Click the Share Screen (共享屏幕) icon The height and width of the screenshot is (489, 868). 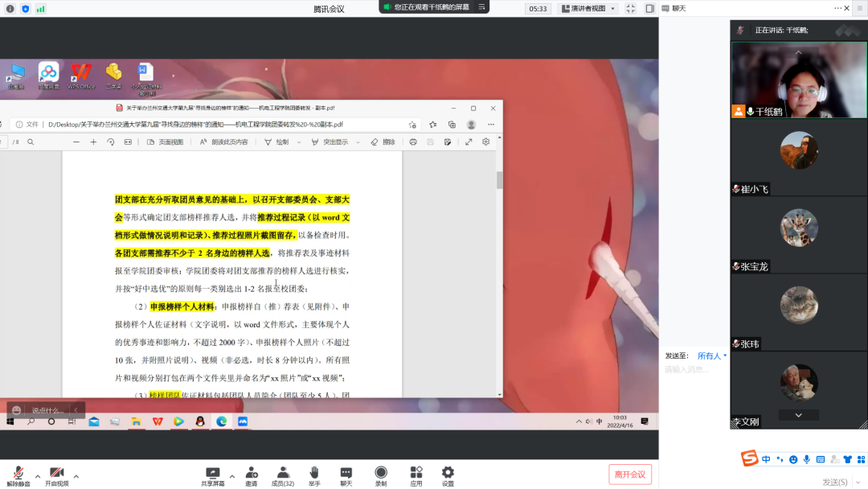click(x=213, y=473)
